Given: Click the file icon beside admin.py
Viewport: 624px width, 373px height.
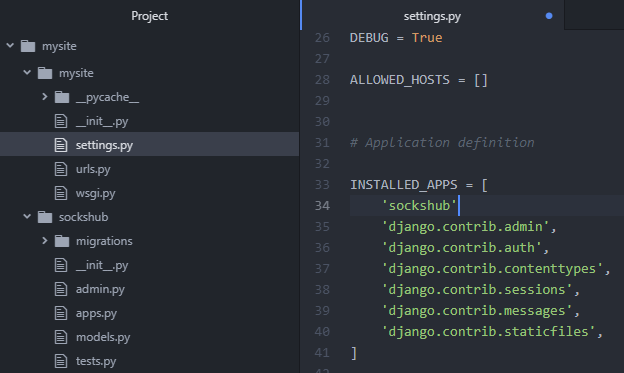Looking at the screenshot, I should [x=61, y=289].
